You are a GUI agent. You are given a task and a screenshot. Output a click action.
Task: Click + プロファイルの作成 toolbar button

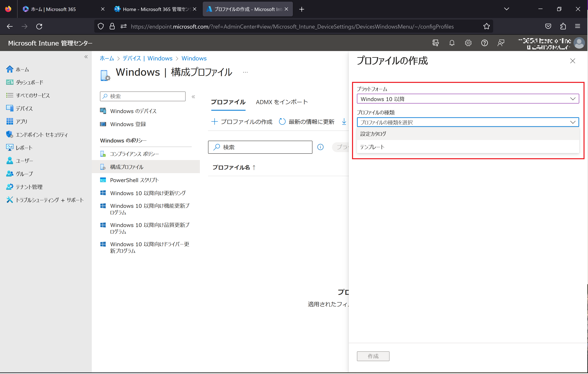tap(242, 122)
